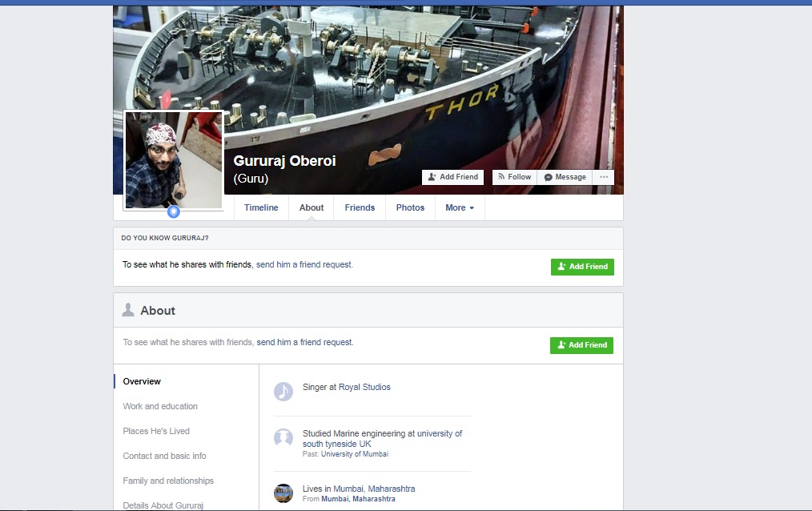812x511 pixels.
Task: Select the About tab
Action: click(312, 207)
